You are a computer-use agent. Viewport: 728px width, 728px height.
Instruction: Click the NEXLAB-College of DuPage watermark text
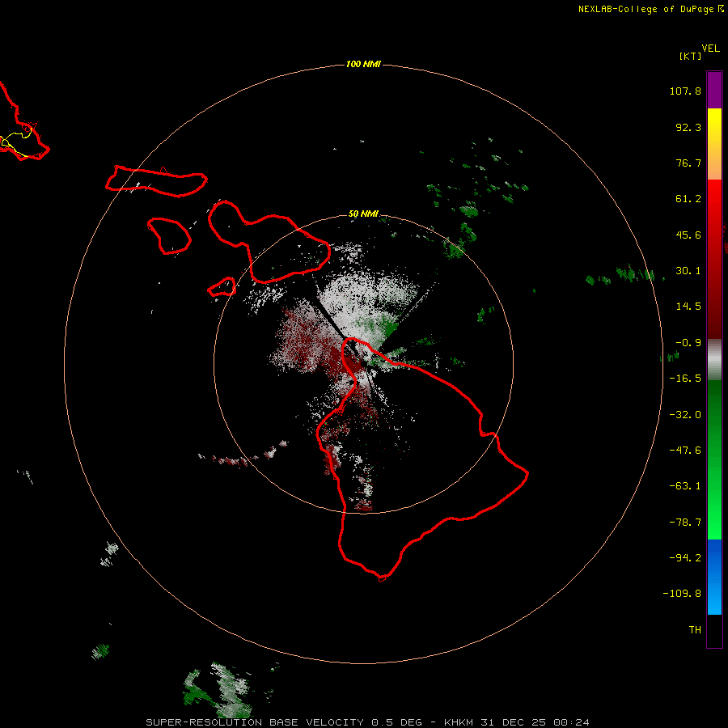pos(650,9)
